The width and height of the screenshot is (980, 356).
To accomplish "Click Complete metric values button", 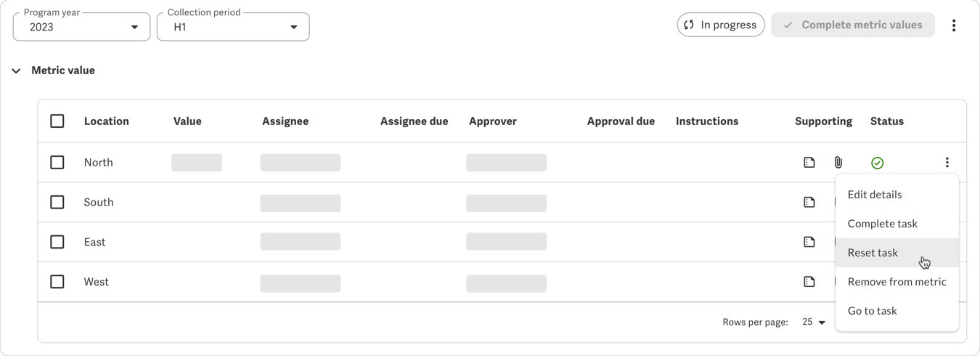I will click(x=853, y=25).
